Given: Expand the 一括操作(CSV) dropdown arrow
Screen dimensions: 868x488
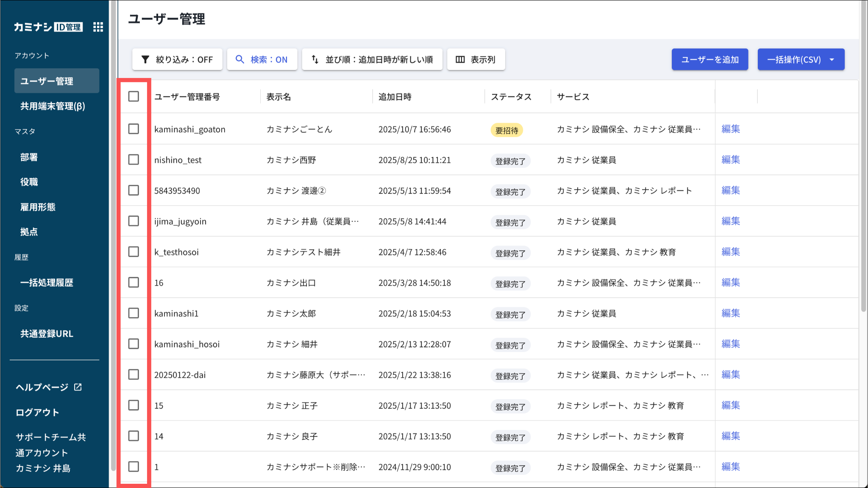Looking at the screenshot, I should point(832,59).
